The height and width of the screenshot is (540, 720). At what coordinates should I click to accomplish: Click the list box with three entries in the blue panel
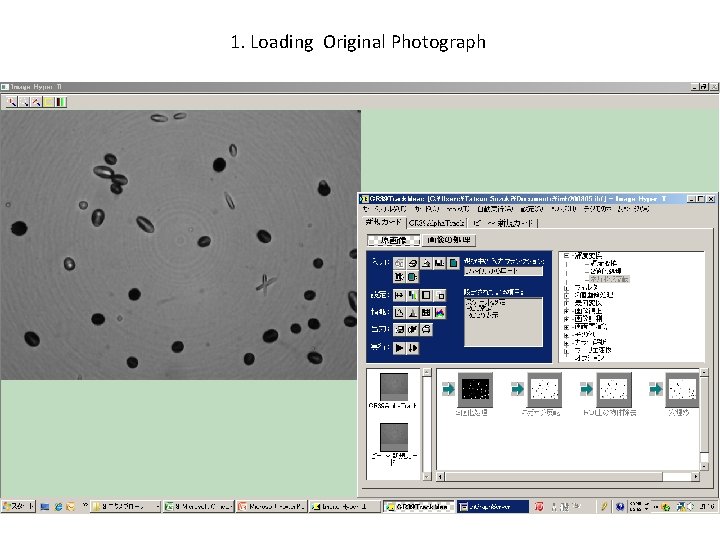click(x=503, y=322)
